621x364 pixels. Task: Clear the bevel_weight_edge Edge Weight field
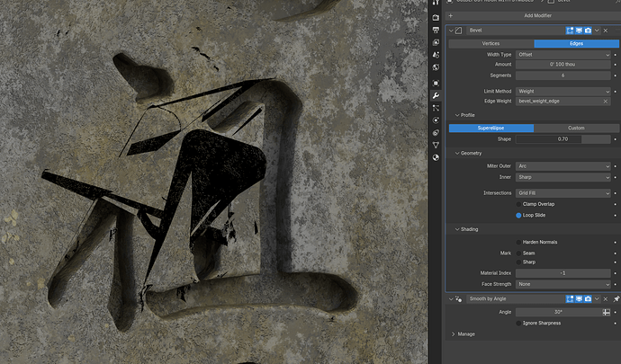pyautogui.click(x=606, y=102)
